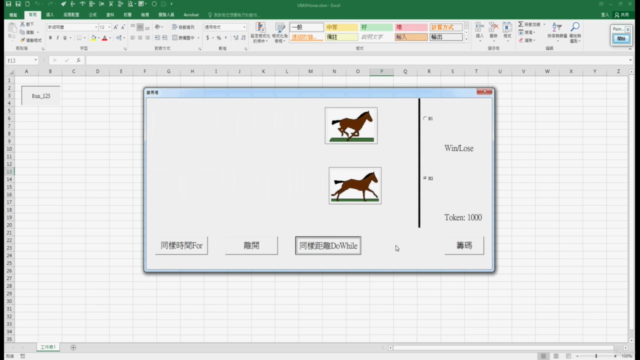Click the Tell Me search box

pos(234,15)
